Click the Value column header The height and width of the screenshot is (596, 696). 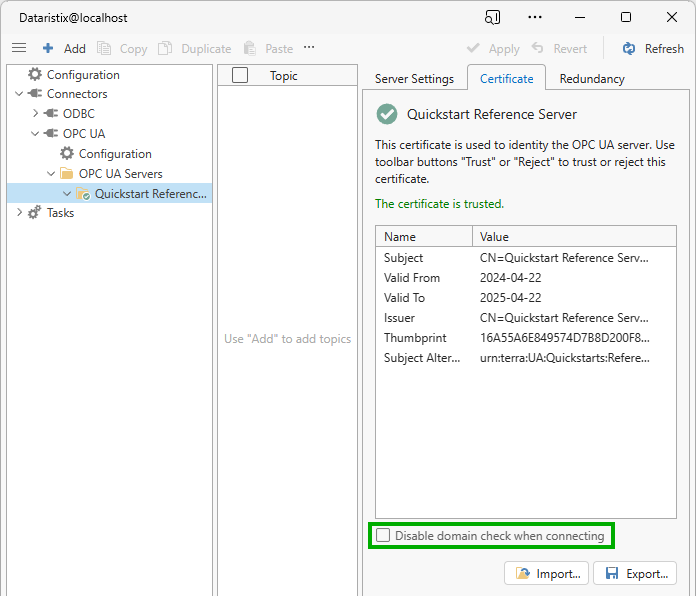click(x=494, y=237)
